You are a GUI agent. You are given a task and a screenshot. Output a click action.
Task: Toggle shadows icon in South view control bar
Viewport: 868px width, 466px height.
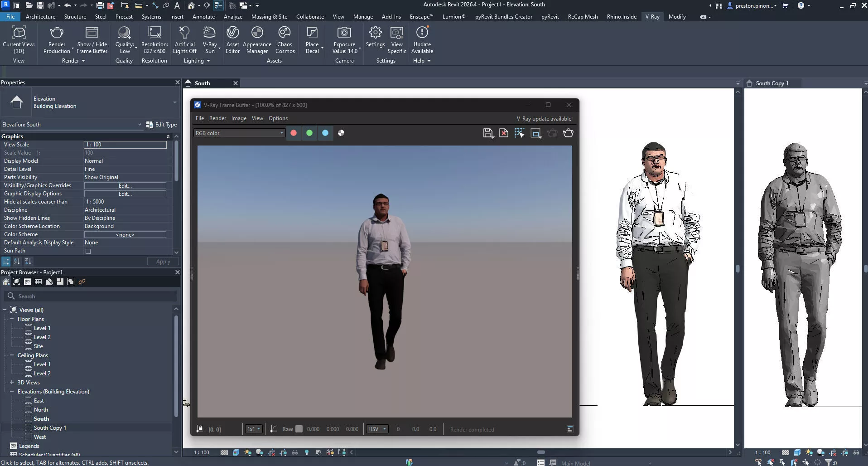260,452
